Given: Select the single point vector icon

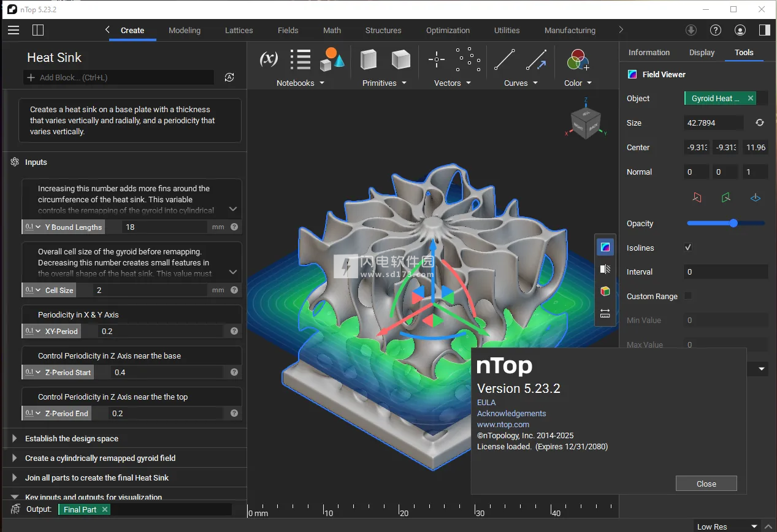Looking at the screenshot, I should pyautogui.click(x=437, y=59).
